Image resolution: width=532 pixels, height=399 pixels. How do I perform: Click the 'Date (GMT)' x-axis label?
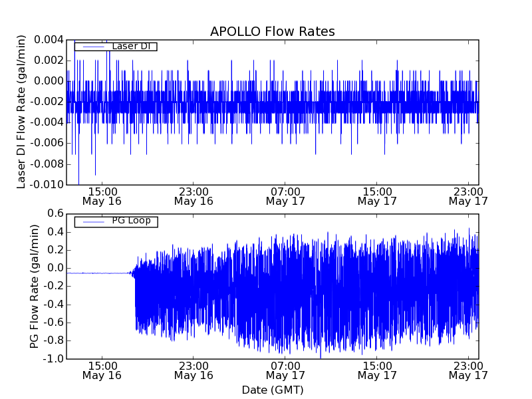pos(272,390)
